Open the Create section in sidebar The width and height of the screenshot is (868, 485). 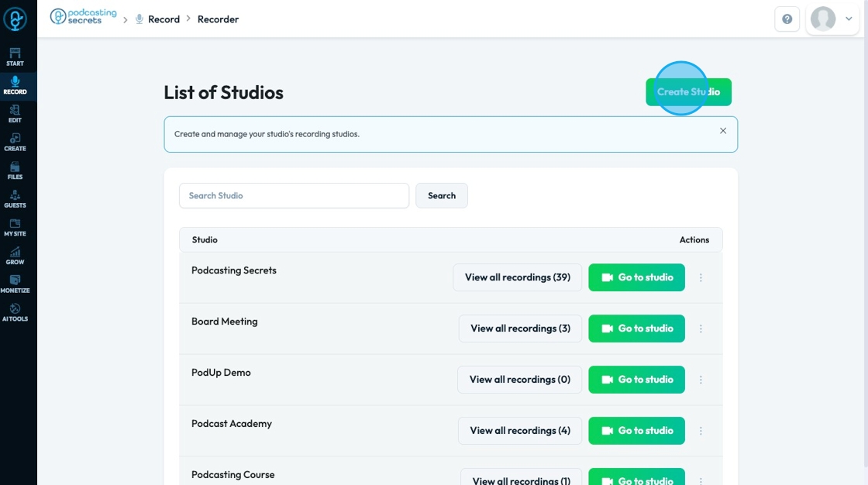(x=15, y=143)
